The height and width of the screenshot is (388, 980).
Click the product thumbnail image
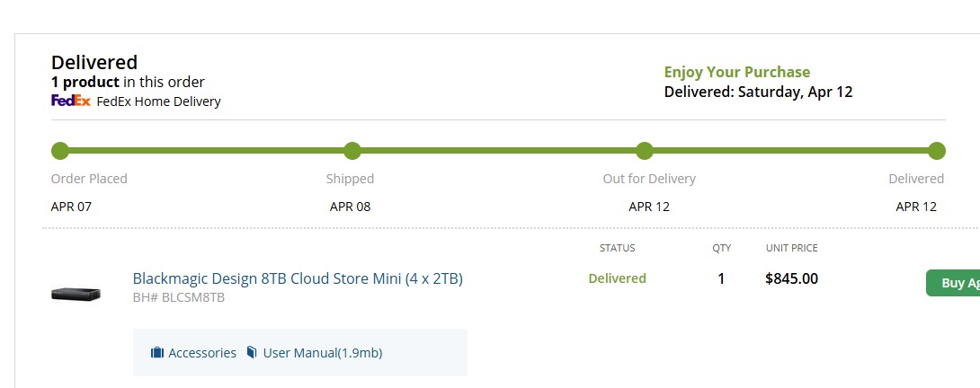pyautogui.click(x=76, y=294)
